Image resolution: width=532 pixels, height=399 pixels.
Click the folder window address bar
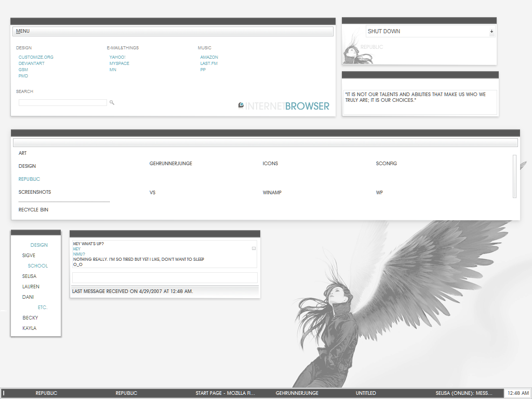click(x=265, y=142)
